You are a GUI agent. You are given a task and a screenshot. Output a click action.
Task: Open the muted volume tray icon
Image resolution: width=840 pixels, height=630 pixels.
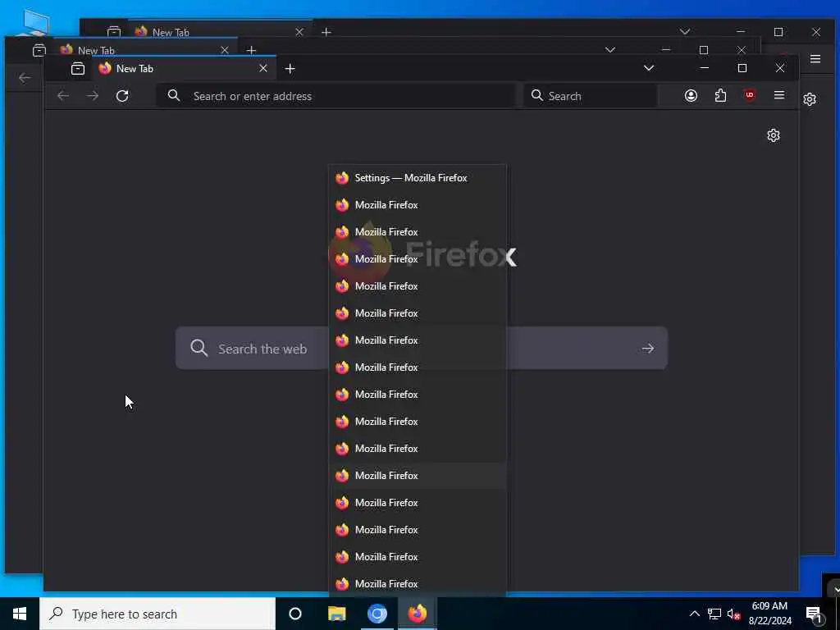(x=733, y=614)
